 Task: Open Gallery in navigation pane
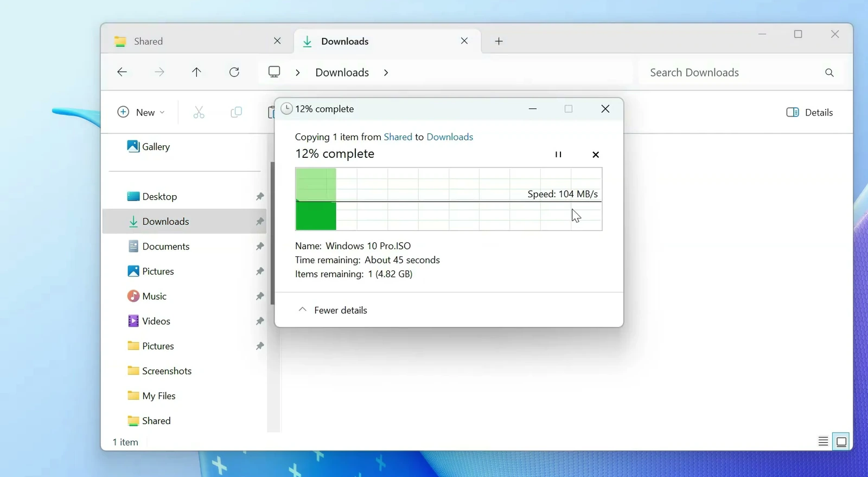click(148, 146)
